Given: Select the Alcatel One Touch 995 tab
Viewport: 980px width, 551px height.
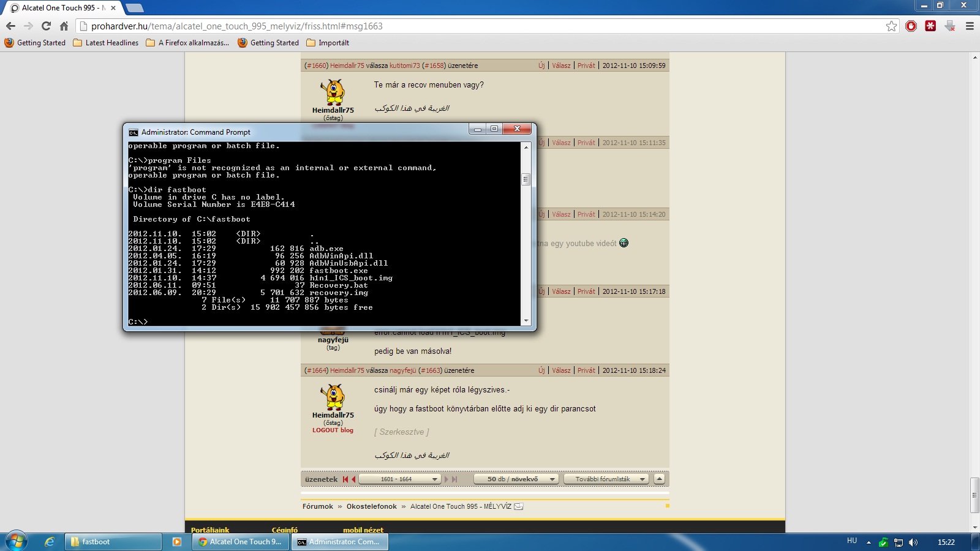Looking at the screenshot, I should [61, 8].
